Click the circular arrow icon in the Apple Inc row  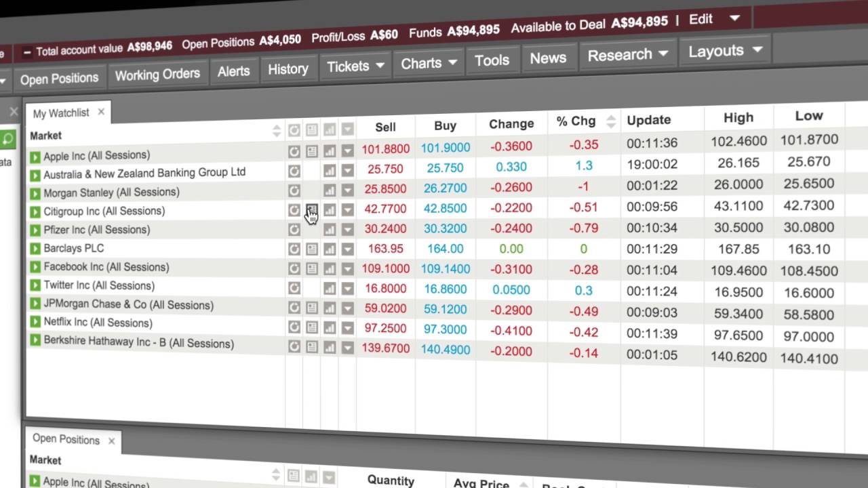tap(294, 150)
